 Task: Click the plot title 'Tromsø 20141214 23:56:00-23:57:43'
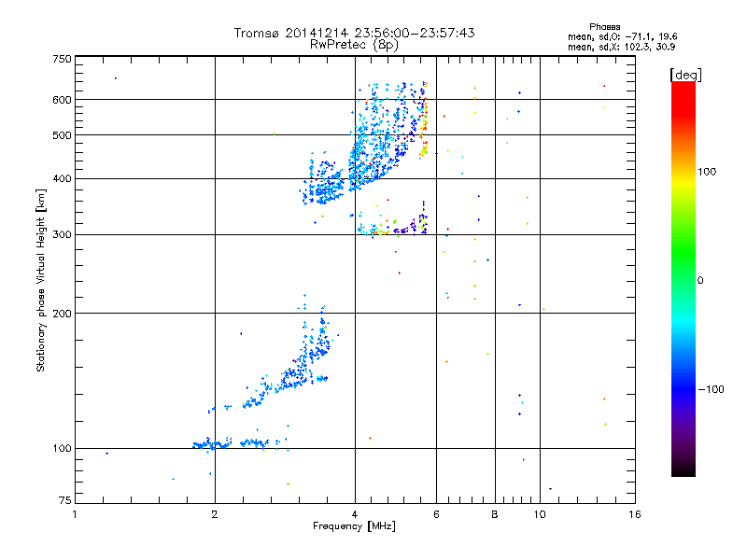[x=354, y=33]
